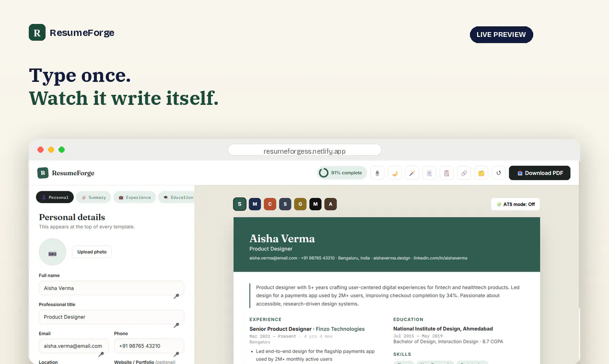Click the mic icon beside the Email field

click(x=101, y=354)
